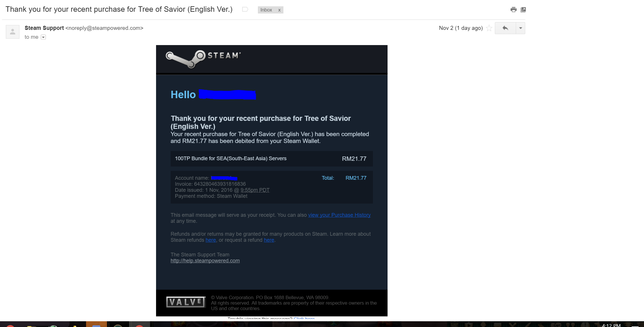The image size is (644, 327).
Task: Open the Steam refunds 'here' link
Action: (211, 240)
